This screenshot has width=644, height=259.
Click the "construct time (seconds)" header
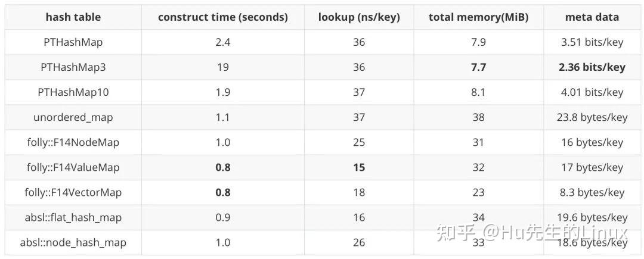point(222,17)
